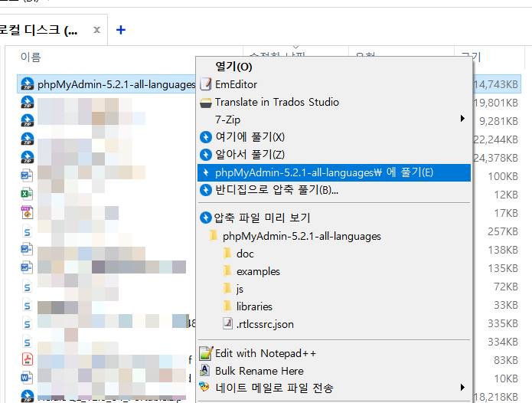The image size is (532, 403).
Task: Sort by 이름 column header
Action: 31,57
